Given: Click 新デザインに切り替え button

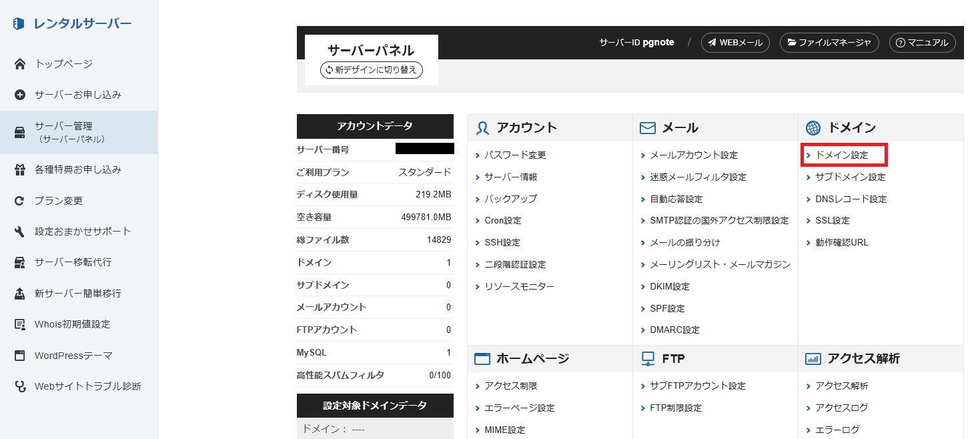Looking at the screenshot, I should [x=372, y=69].
